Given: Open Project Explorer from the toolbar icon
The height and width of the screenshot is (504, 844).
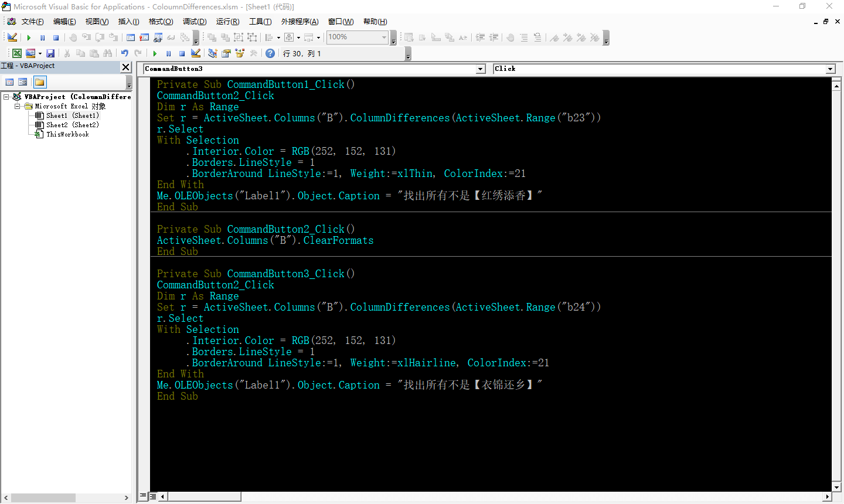Looking at the screenshot, I should (212, 53).
